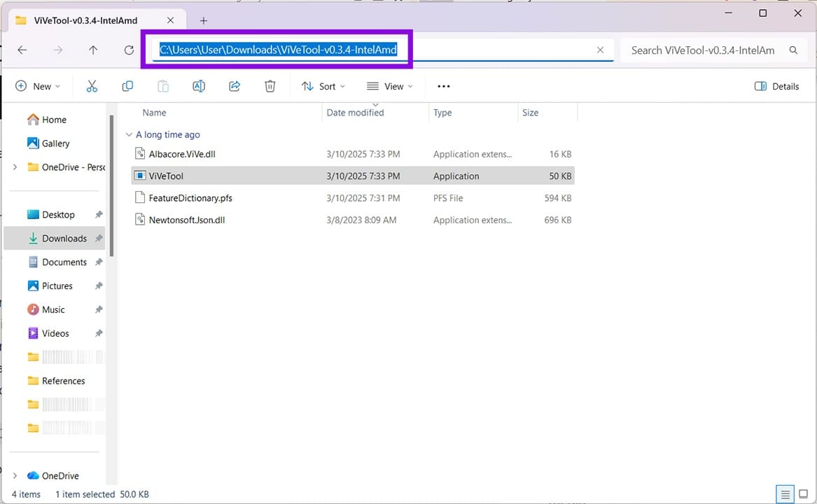Open Home in the navigation pane
The width and height of the screenshot is (817, 504).
[x=54, y=120]
